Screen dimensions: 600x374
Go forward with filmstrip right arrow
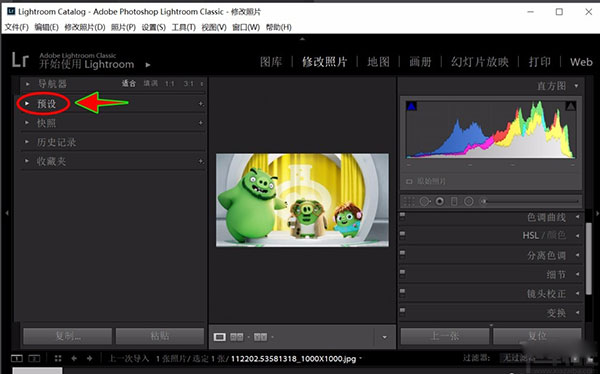(x=89, y=359)
